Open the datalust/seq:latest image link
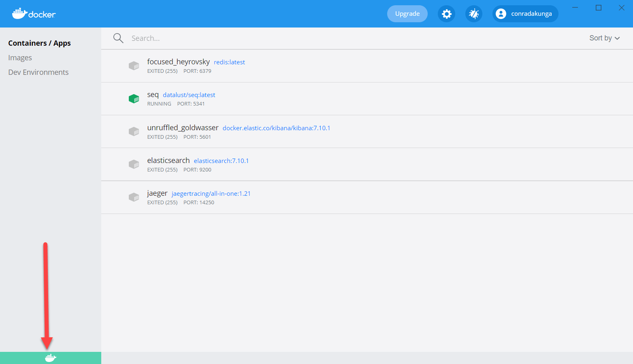This screenshot has width=633, height=364. click(189, 95)
